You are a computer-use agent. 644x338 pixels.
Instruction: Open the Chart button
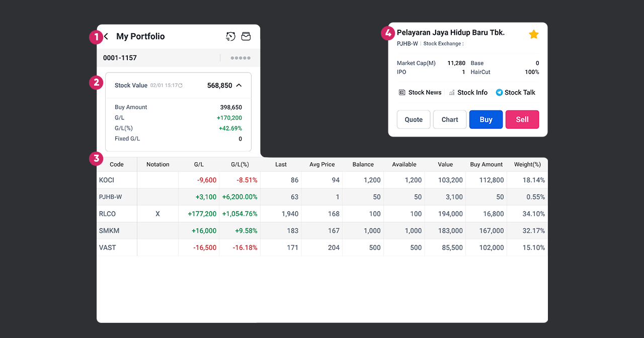click(x=450, y=119)
